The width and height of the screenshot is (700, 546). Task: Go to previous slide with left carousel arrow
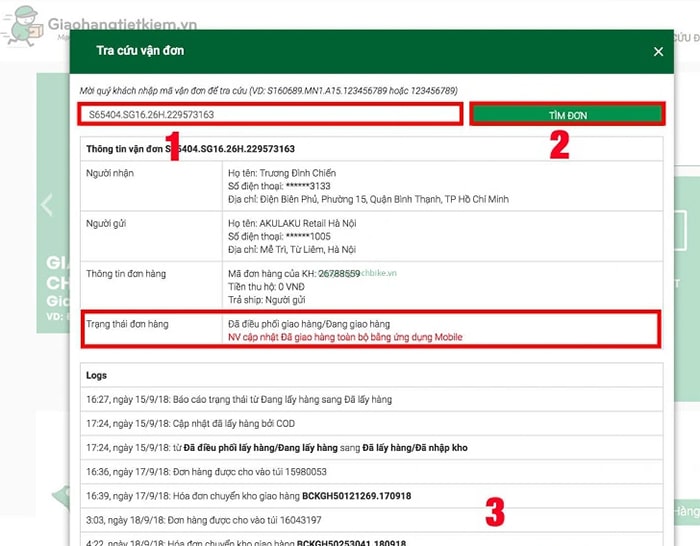(x=46, y=206)
